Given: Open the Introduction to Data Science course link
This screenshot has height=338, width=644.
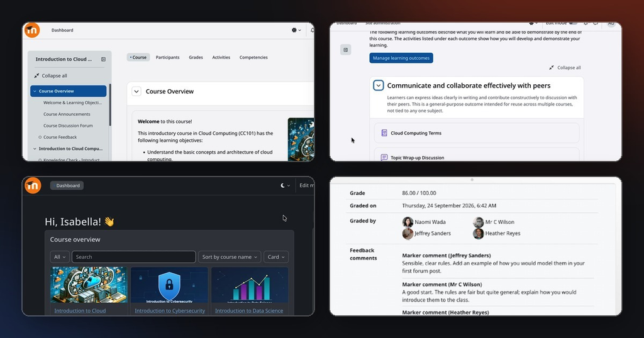Looking at the screenshot, I should click(249, 310).
